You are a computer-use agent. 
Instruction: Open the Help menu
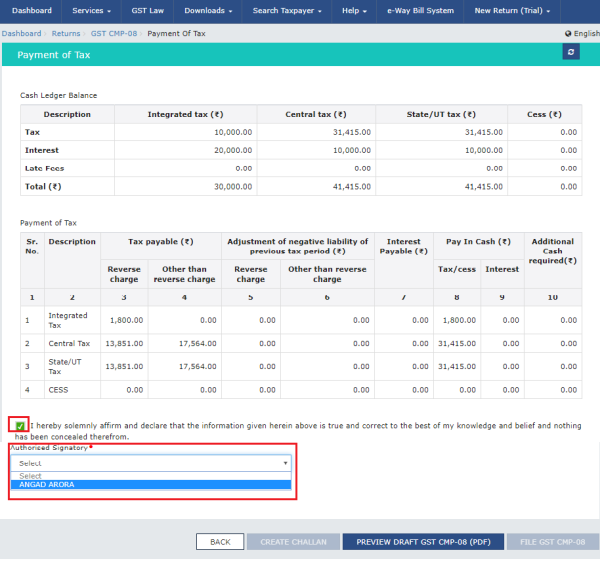tap(353, 11)
